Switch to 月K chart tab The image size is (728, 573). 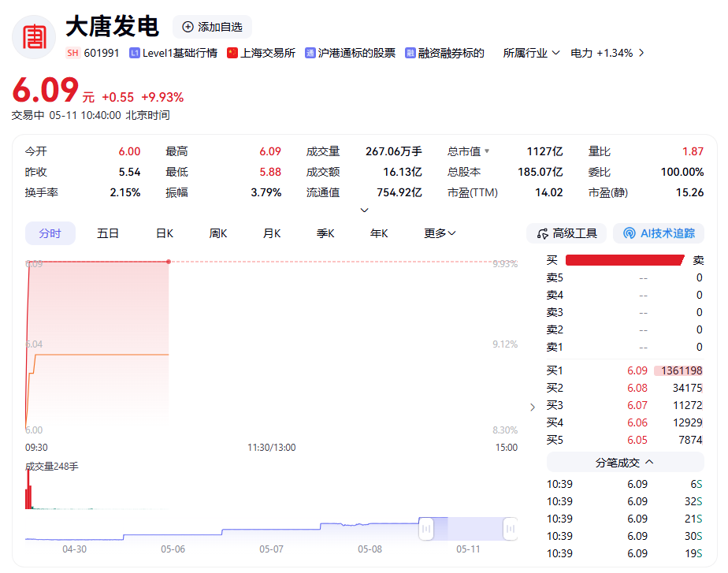[x=272, y=233]
